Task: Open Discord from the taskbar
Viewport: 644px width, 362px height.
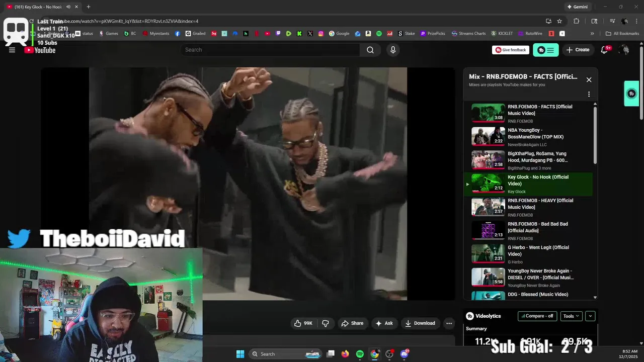Action: (404, 354)
